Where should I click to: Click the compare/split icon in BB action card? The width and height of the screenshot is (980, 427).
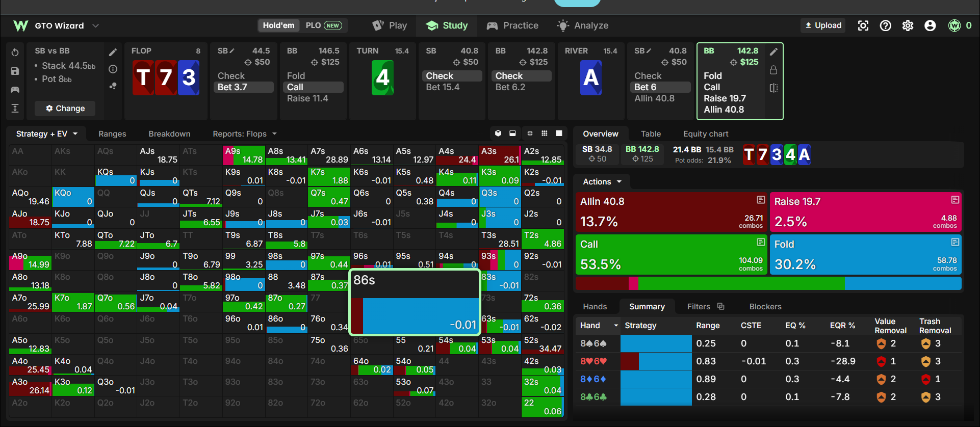point(773,88)
